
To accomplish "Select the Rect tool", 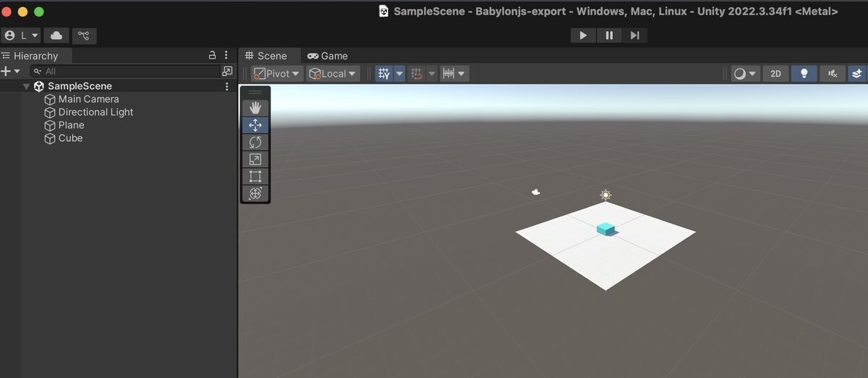I will 255,176.
